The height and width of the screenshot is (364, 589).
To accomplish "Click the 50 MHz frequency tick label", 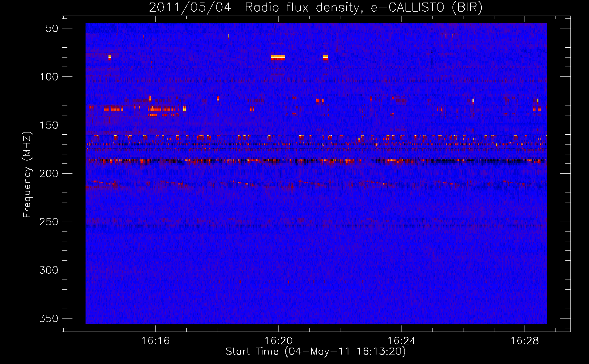I will (x=52, y=28).
